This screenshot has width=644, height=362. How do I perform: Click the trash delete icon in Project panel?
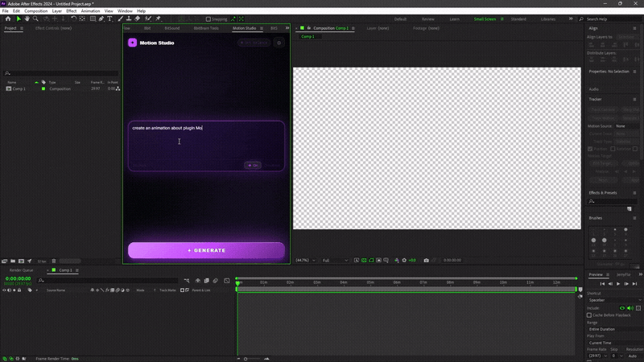[54, 261]
